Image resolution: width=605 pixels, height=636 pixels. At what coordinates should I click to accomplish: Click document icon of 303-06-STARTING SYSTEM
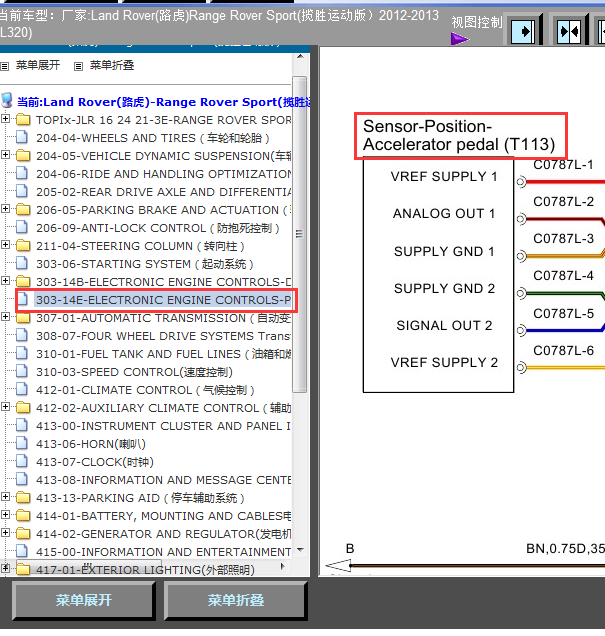coord(22,263)
